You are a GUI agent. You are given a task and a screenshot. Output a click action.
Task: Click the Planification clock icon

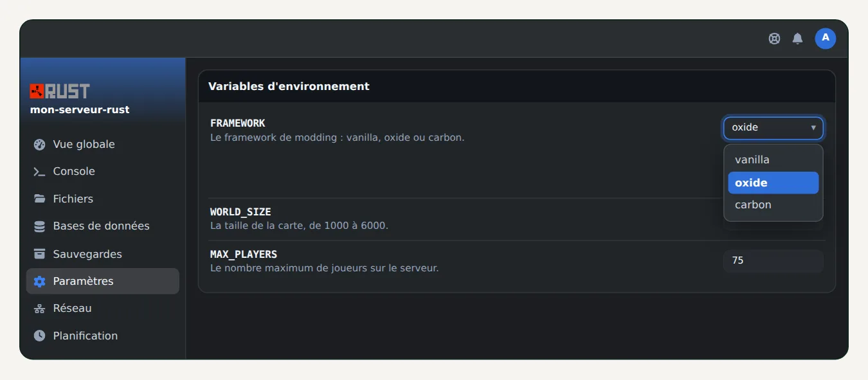(x=40, y=336)
